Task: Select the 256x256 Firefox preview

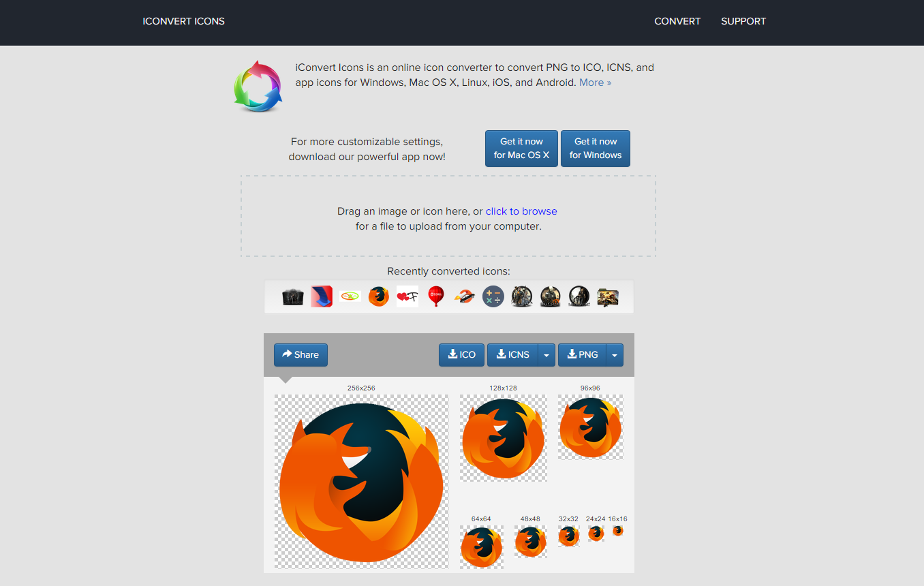Action: click(x=361, y=480)
